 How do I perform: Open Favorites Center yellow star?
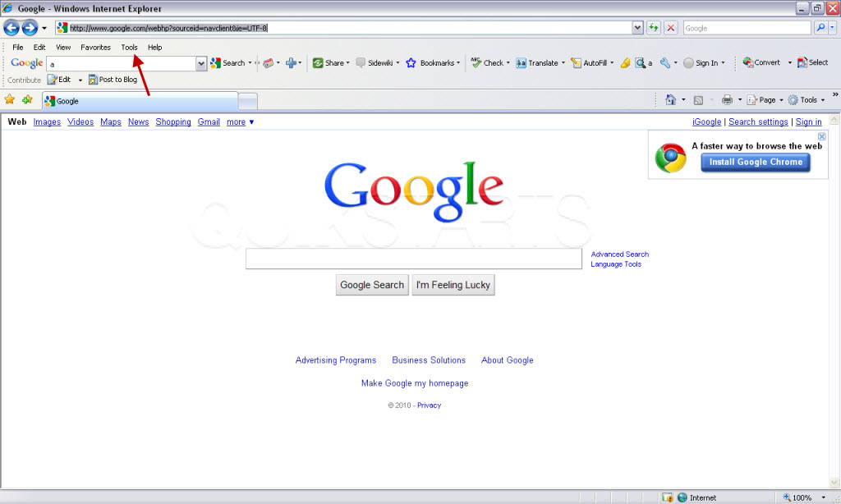[10, 99]
